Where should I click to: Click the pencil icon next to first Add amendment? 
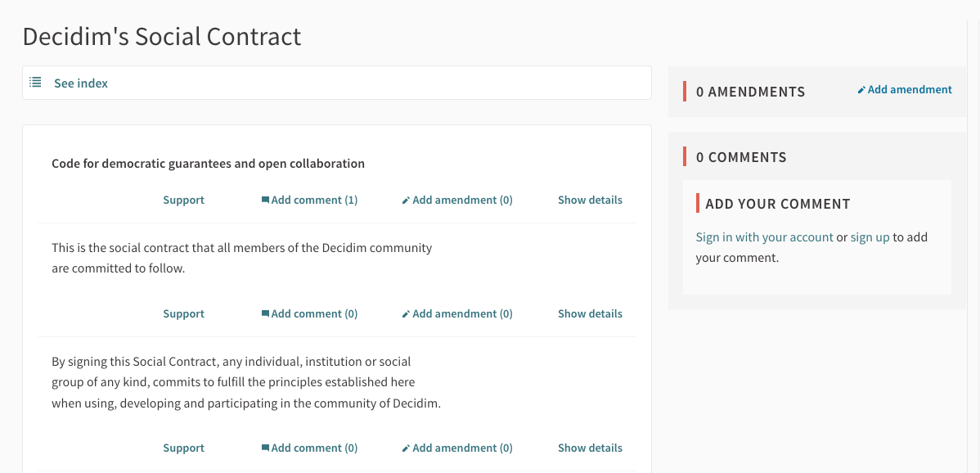click(x=407, y=199)
